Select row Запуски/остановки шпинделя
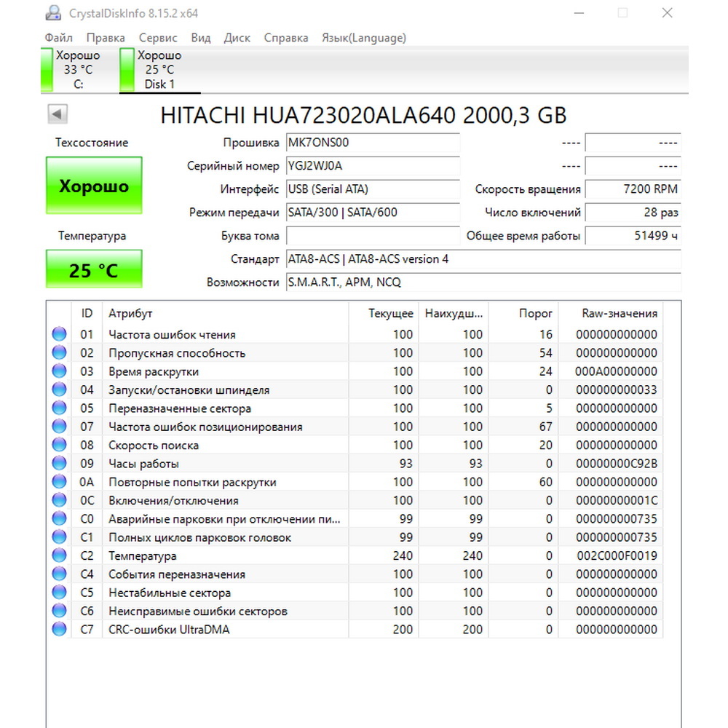Screen dimensions: 728x728 pyautogui.click(x=355, y=389)
